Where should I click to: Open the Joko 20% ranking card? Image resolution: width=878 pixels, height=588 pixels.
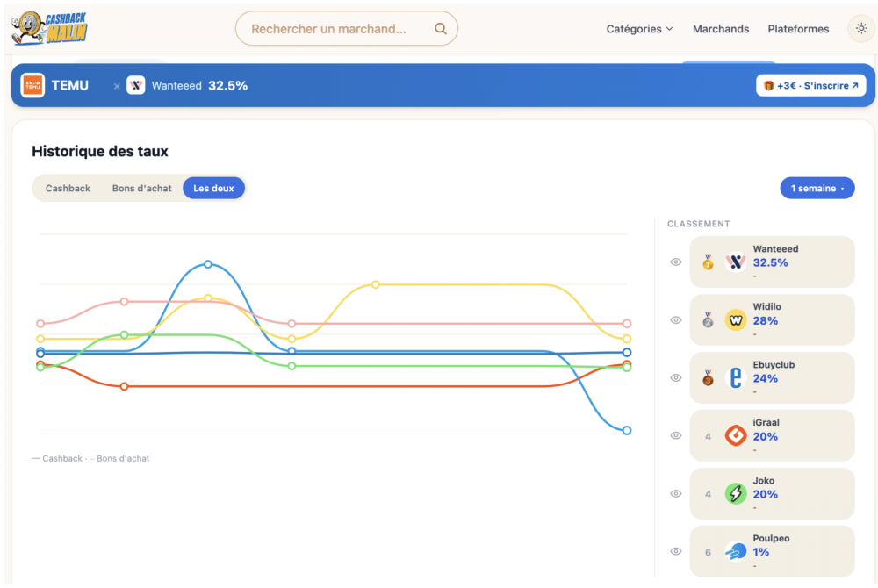pyautogui.click(x=772, y=493)
